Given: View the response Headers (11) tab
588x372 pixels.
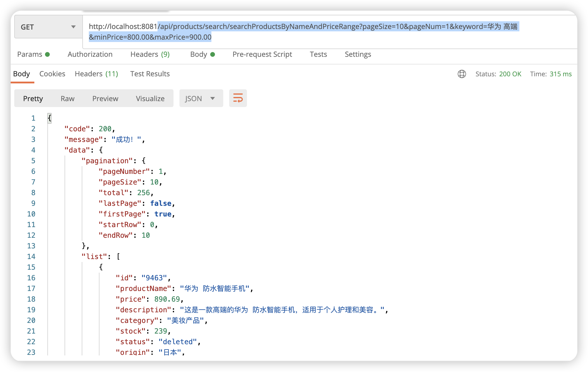Looking at the screenshot, I should point(97,74).
